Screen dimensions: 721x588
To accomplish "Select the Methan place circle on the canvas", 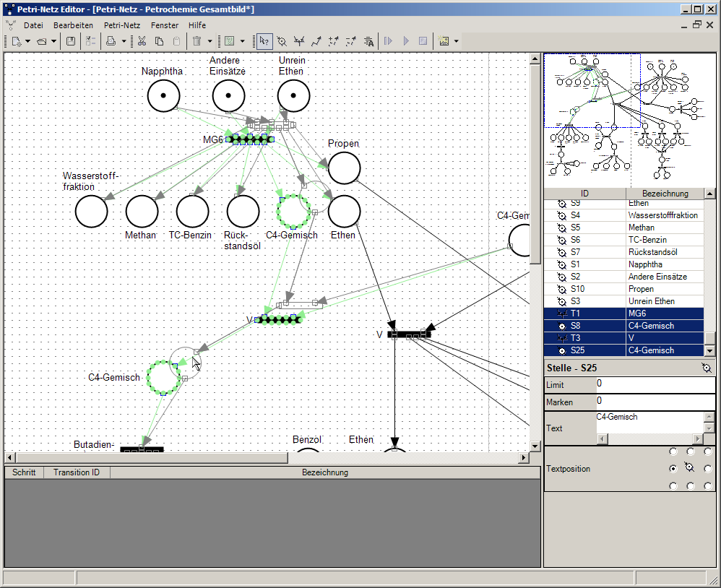I will click(x=142, y=211).
